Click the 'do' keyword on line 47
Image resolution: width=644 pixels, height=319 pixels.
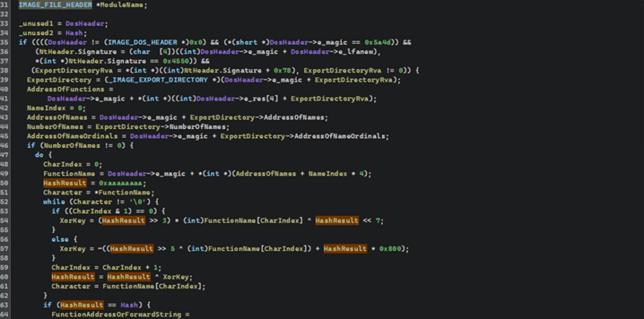click(x=39, y=155)
